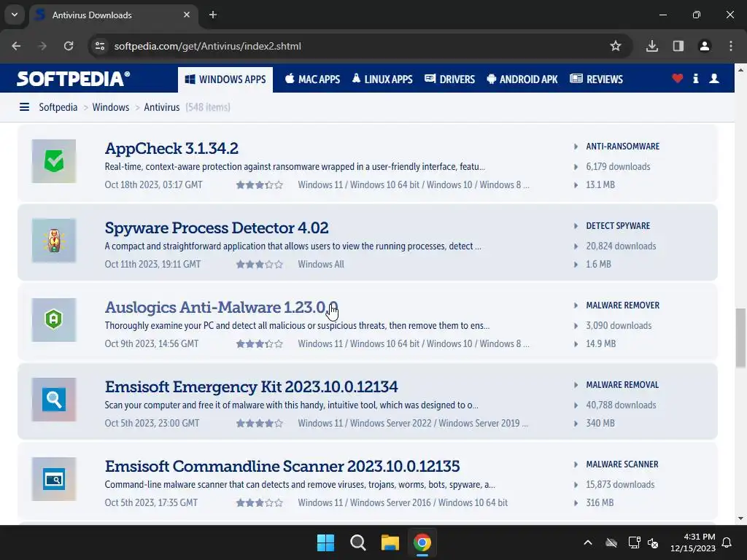Click the MALWARE SCANNER tag
The image size is (747, 560).
pos(622,464)
